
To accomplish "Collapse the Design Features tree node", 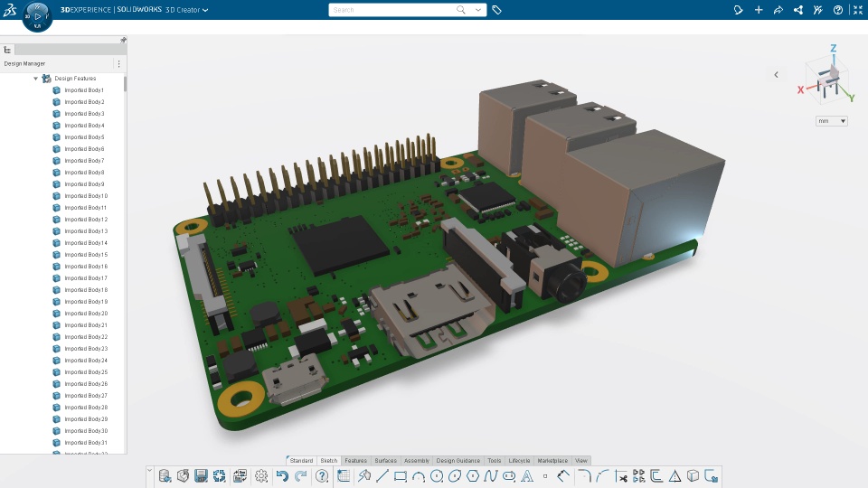I will click(36, 79).
